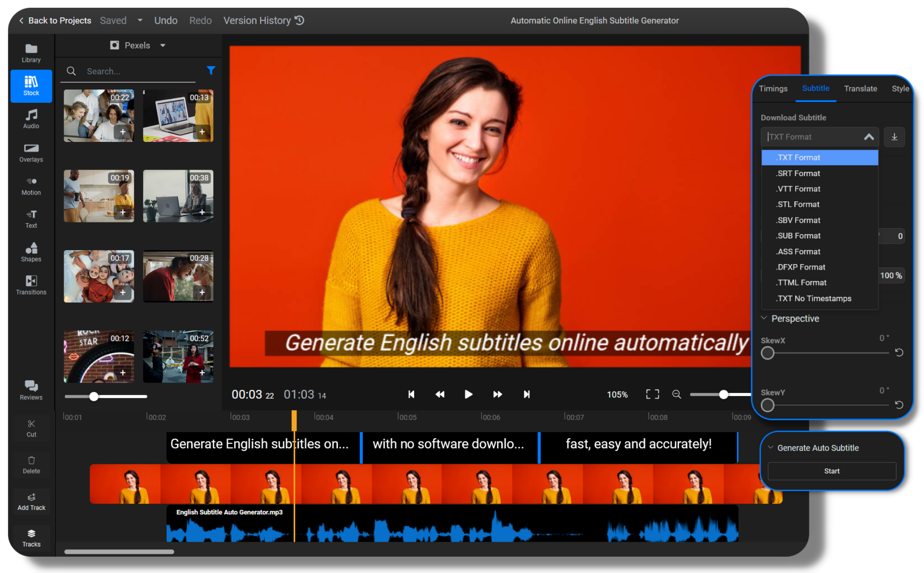Expand the Pexels source dropdown

coord(162,45)
